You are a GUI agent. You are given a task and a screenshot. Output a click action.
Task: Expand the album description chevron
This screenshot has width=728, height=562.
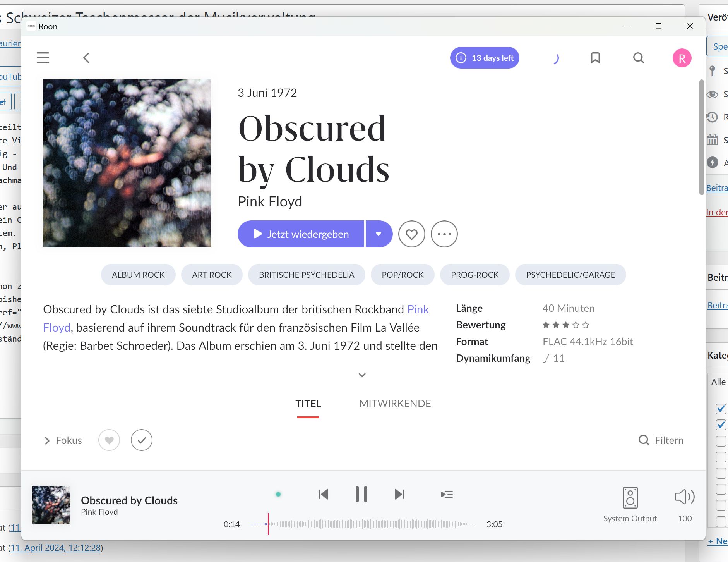click(362, 375)
